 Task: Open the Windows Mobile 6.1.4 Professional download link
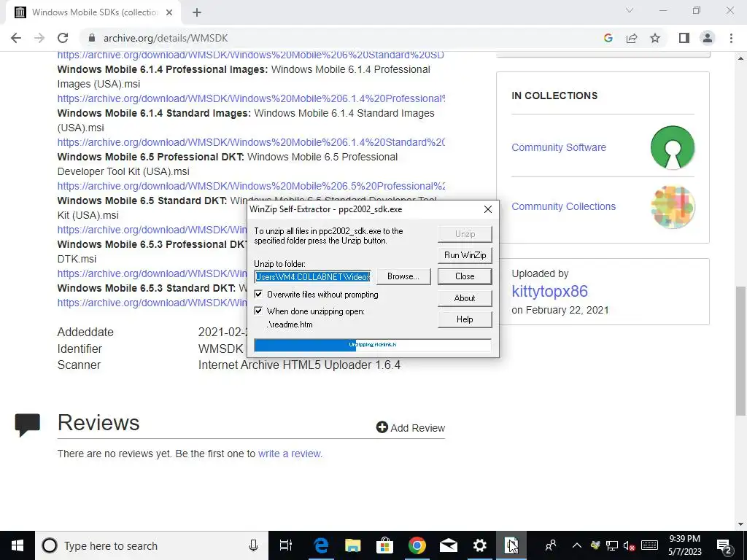pyautogui.click(x=251, y=98)
